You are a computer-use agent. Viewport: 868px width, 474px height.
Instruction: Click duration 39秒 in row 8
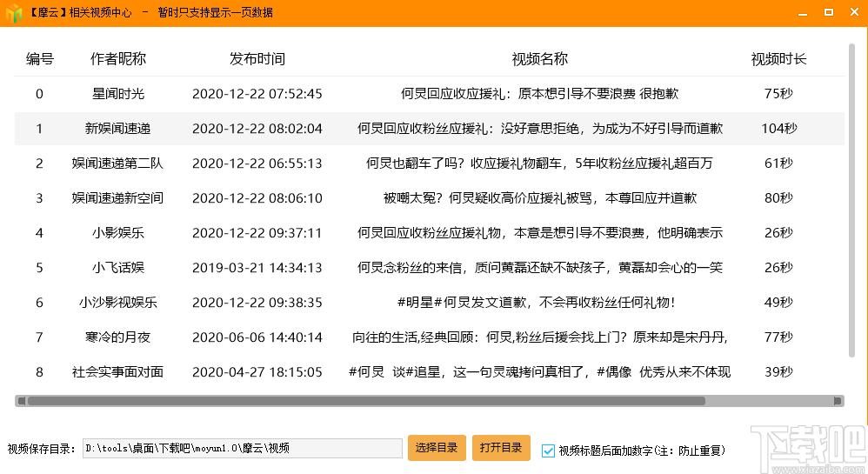click(x=778, y=372)
